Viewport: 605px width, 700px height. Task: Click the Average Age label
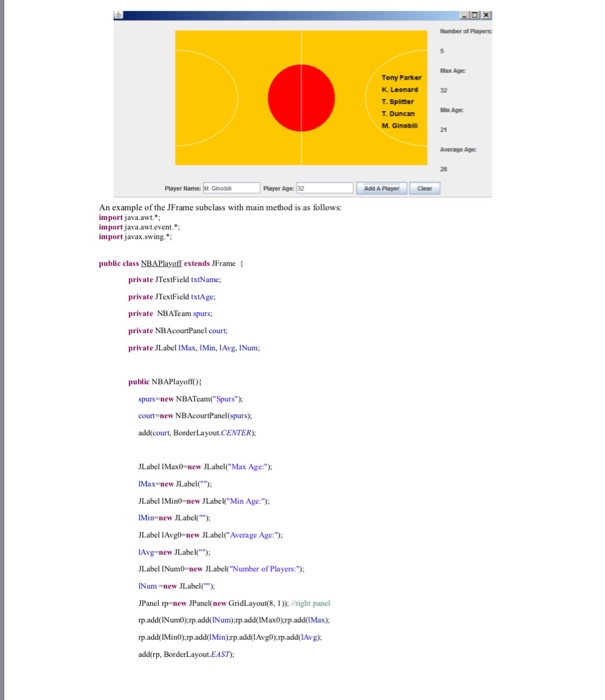pos(458,150)
